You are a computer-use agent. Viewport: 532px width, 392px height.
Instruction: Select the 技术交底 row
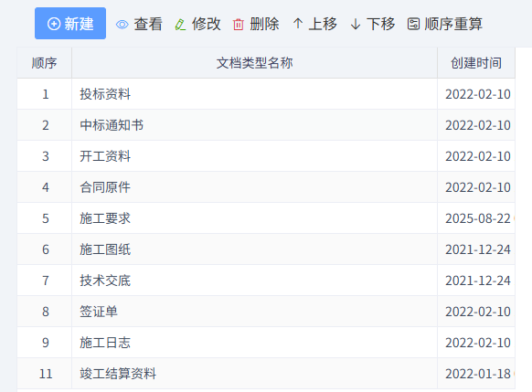pos(266,281)
